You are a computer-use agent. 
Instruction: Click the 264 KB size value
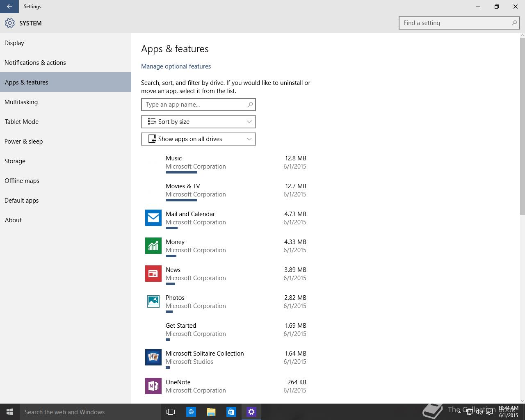[297, 382]
